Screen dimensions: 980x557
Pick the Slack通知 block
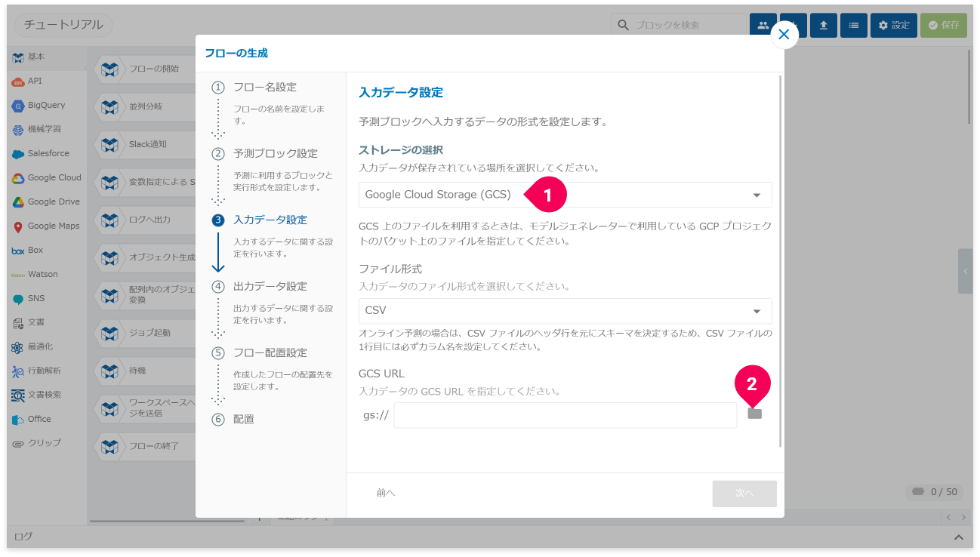pyautogui.click(x=145, y=144)
